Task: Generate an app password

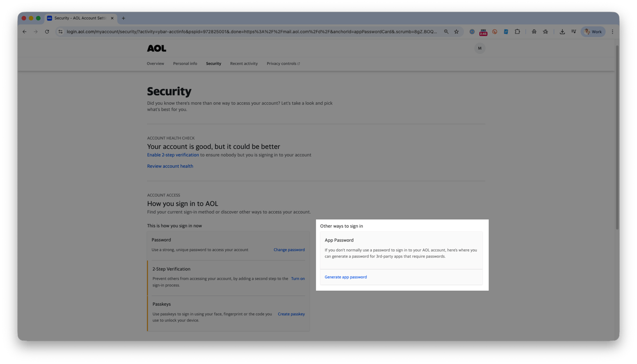Action: click(345, 277)
